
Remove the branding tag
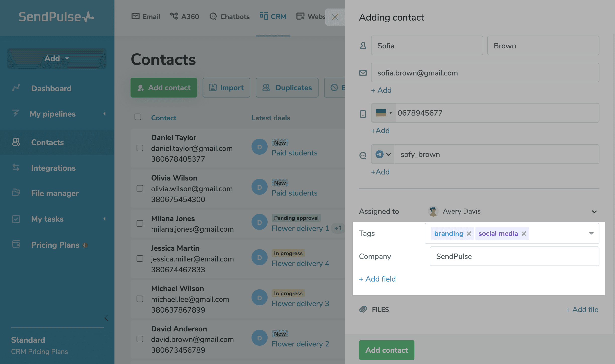coord(469,234)
